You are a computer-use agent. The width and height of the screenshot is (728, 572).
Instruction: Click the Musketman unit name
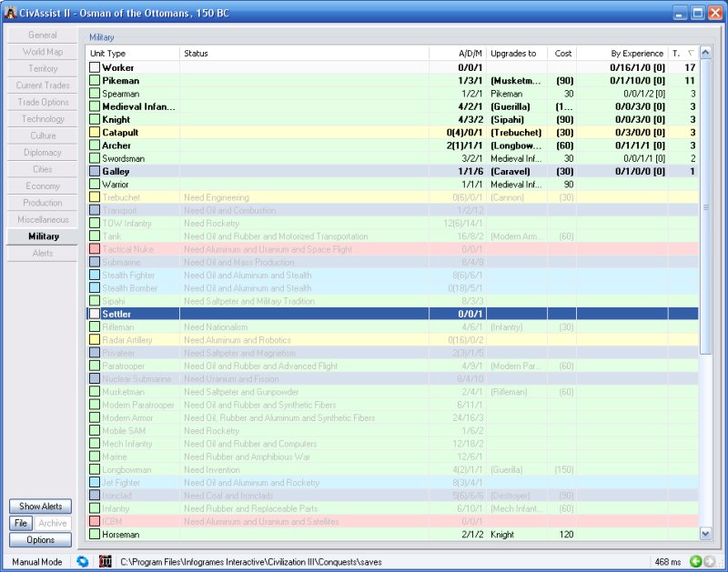[123, 392]
